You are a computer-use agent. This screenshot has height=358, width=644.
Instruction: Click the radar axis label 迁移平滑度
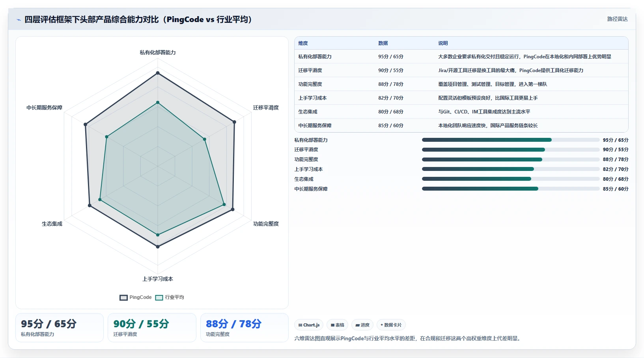[x=266, y=108]
